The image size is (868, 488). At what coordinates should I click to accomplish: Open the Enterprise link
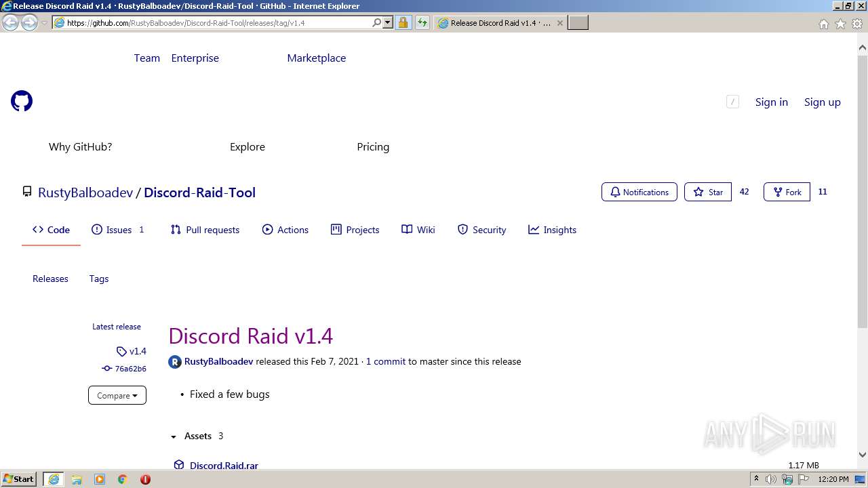195,58
